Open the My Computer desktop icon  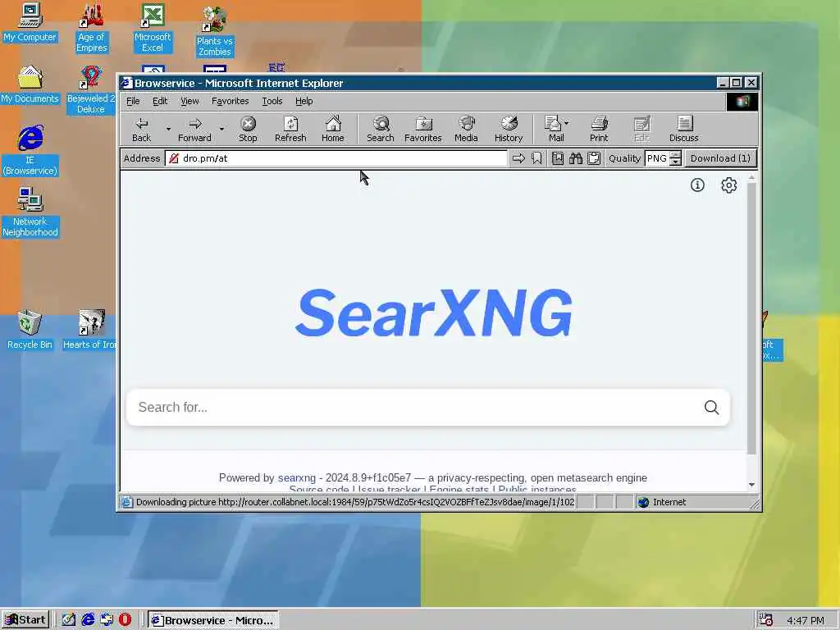coord(30,22)
